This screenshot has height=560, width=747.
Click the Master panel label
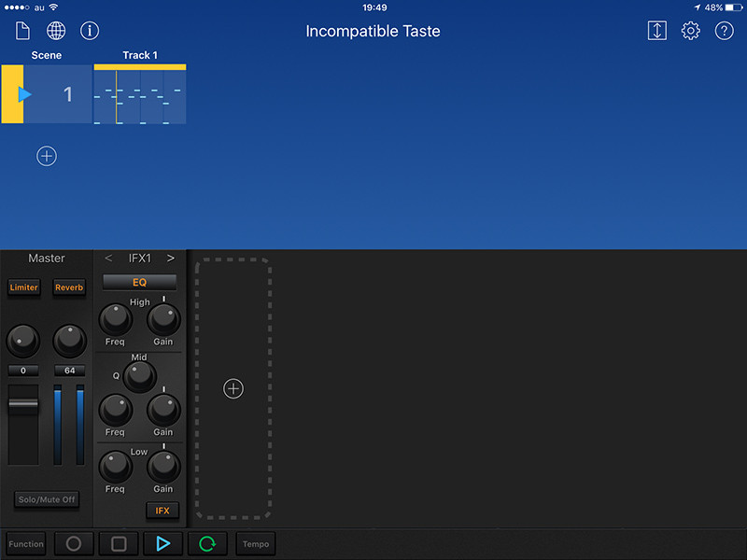point(46,259)
